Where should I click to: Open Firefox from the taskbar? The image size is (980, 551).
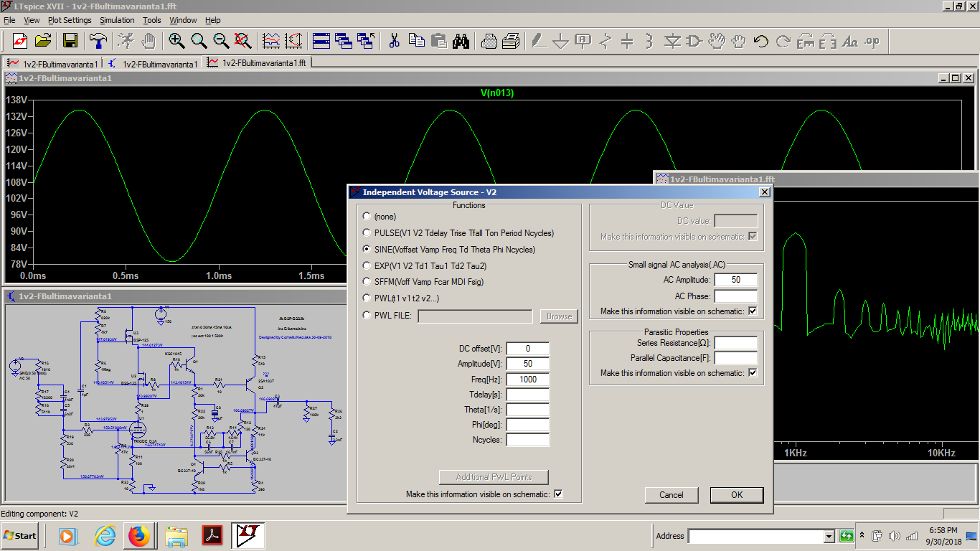(139, 536)
